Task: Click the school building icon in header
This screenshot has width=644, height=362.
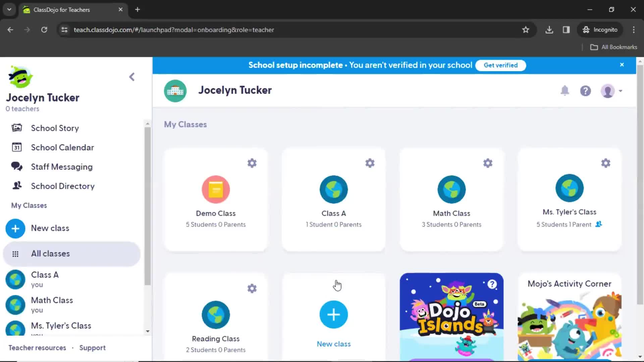Action: click(175, 91)
